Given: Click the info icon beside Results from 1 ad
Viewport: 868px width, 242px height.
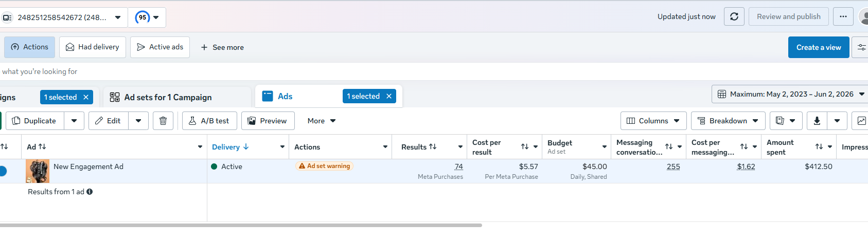Looking at the screenshot, I should coord(90,192).
